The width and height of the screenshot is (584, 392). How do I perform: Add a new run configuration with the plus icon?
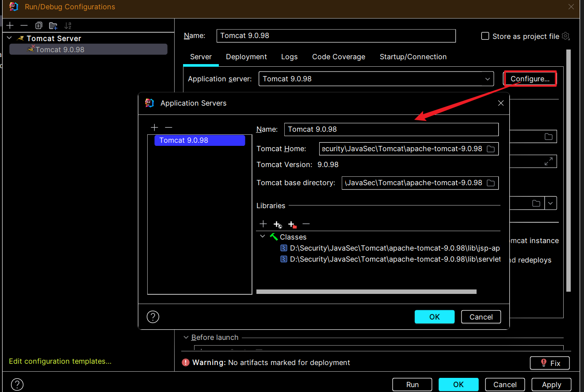click(10, 26)
